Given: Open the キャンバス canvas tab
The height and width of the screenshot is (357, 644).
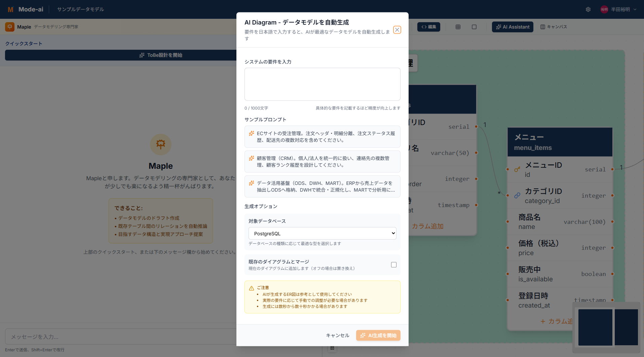Looking at the screenshot, I should click(554, 27).
